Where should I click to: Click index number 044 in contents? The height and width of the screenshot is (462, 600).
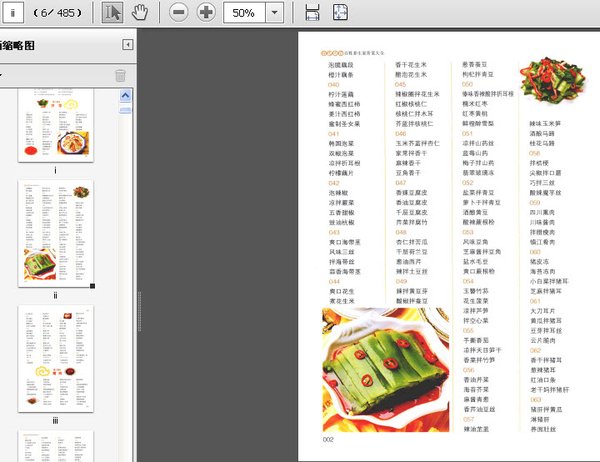pos(334,281)
